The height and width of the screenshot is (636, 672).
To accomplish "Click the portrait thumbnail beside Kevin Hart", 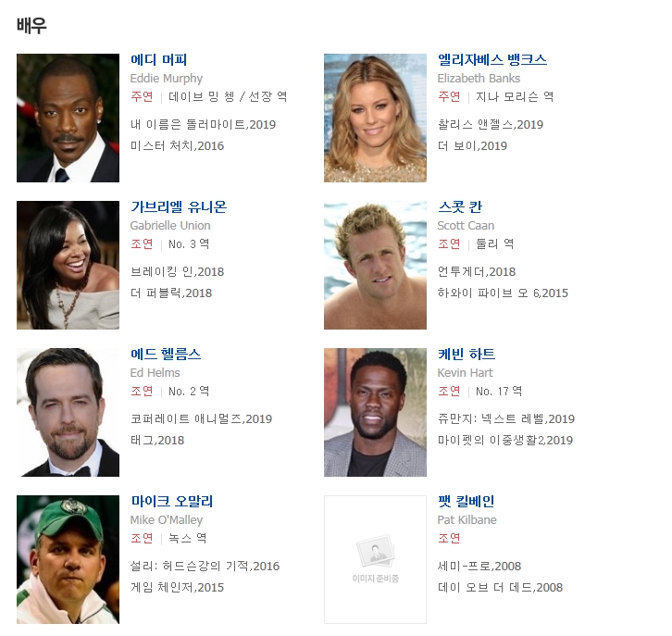I will (376, 412).
